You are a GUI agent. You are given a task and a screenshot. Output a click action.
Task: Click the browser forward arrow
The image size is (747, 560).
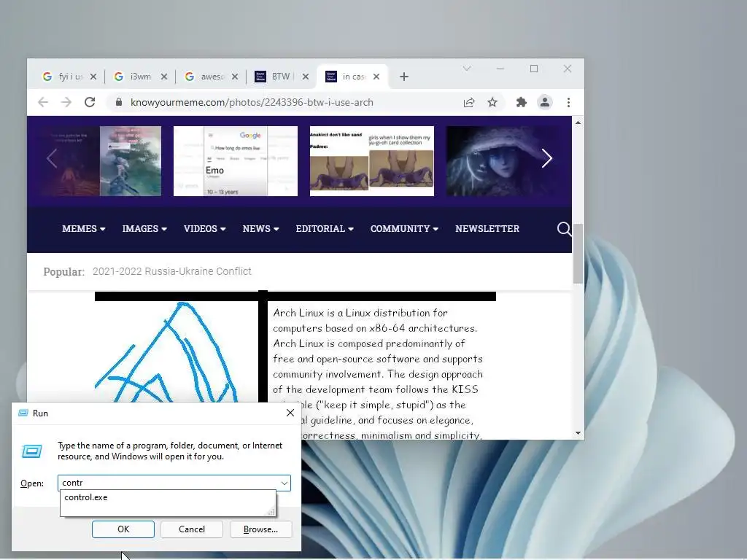pos(66,102)
